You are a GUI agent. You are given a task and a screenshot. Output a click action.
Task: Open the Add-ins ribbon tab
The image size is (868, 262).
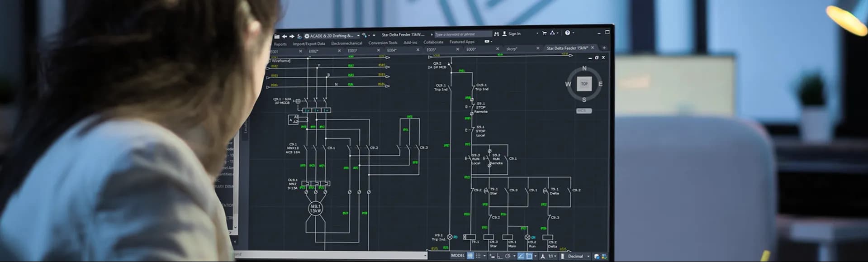pos(411,42)
